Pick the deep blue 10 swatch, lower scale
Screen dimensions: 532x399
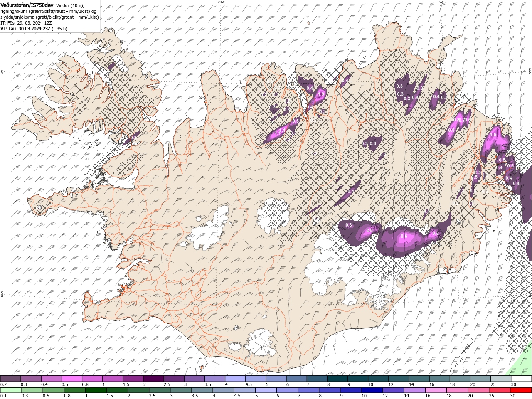(372, 390)
